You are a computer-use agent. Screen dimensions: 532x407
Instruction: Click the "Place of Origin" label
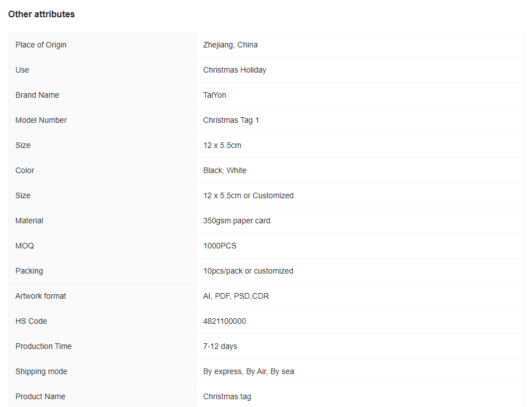coord(41,45)
